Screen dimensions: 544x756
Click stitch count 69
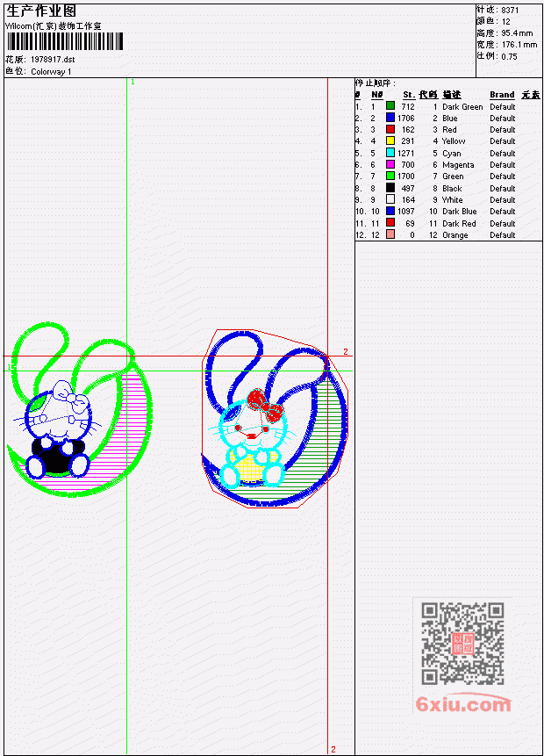pyautogui.click(x=410, y=223)
